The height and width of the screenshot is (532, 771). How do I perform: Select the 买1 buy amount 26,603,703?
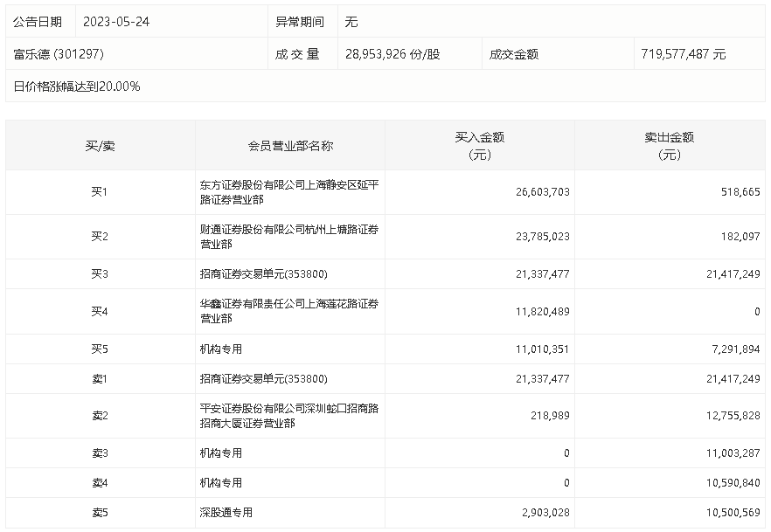[537, 192]
